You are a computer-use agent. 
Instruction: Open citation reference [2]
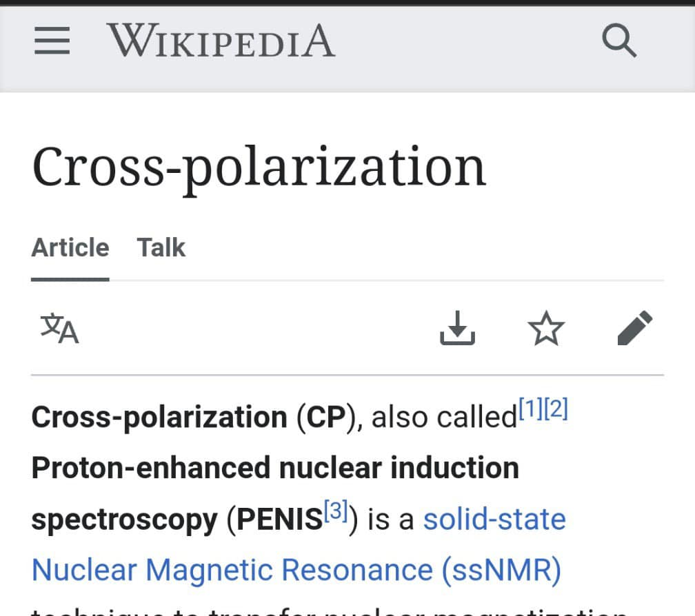coord(556,409)
